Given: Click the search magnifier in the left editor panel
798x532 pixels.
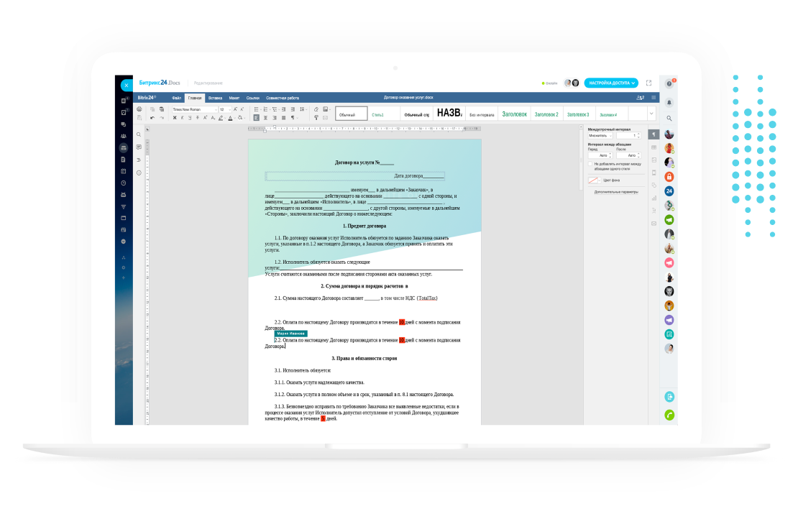Looking at the screenshot, I should click(139, 134).
